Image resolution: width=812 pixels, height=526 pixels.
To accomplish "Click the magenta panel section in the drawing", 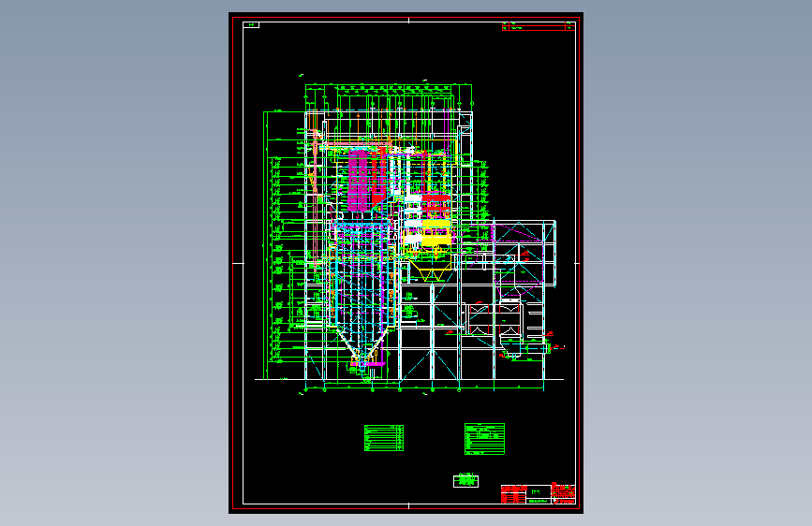I will (360, 179).
